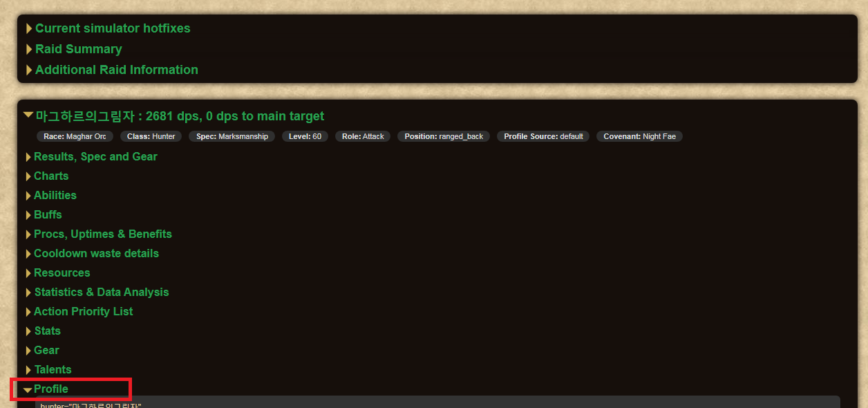Collapse the Profile section
This screenshot has width=868, height=408.
(x=50, y=389)
